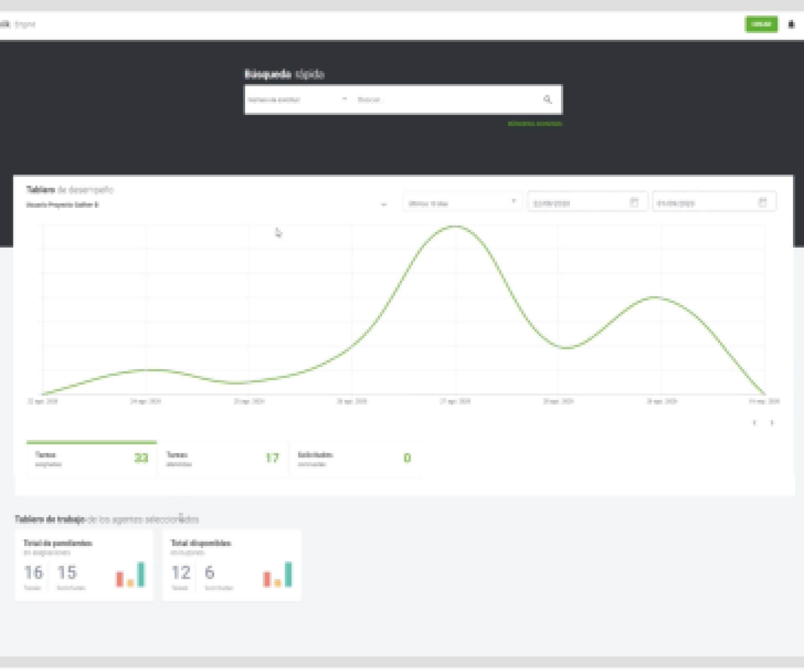
Task: Open the advanced search link below the search bar
Action: point(536,124)
